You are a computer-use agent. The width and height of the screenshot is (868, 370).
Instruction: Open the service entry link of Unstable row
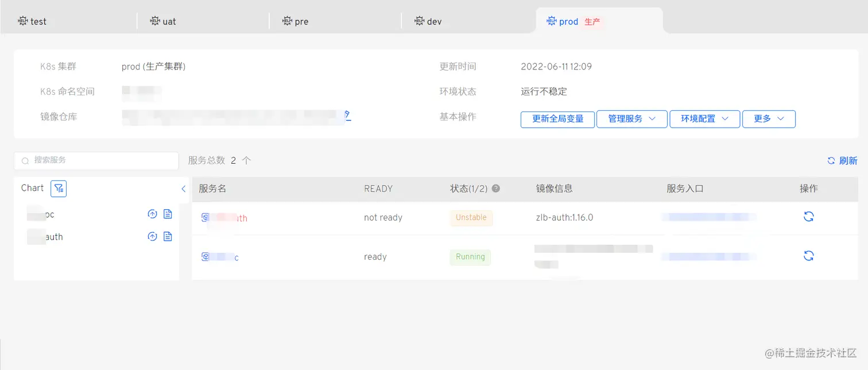(708, 217)
